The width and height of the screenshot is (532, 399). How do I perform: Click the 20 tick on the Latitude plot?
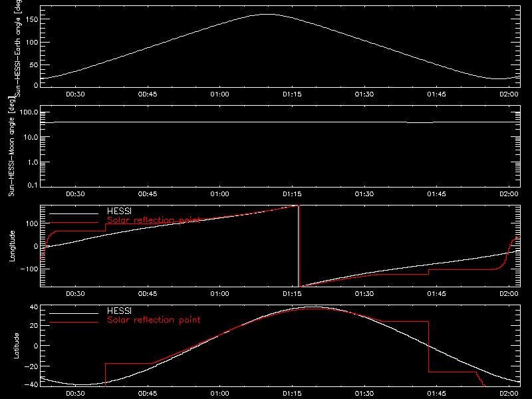34,325
